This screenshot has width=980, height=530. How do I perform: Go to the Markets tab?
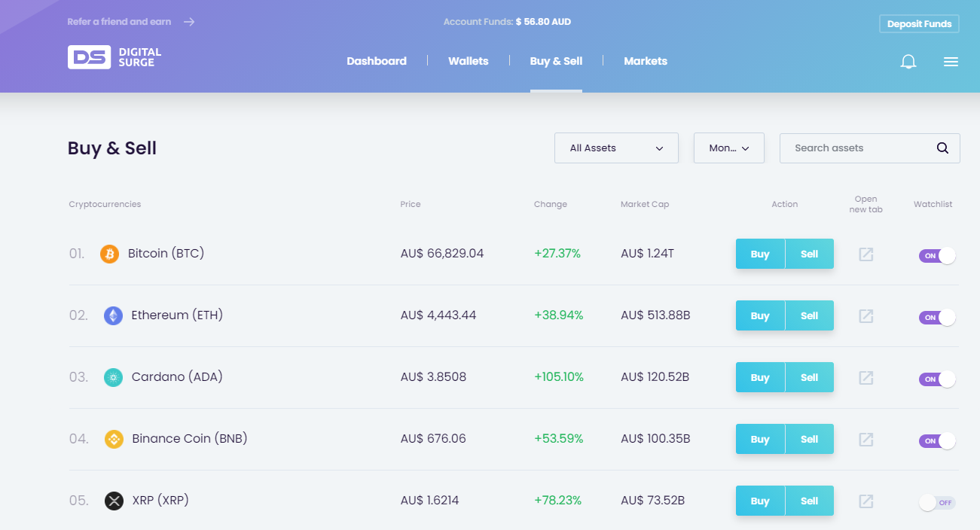click(646, 61)
